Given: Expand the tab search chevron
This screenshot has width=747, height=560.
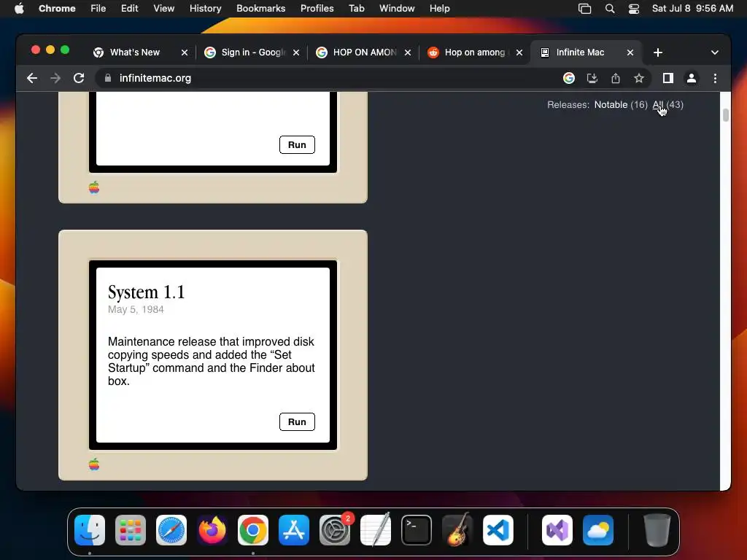Looking at the screenshot, I should tap(715, 52).
